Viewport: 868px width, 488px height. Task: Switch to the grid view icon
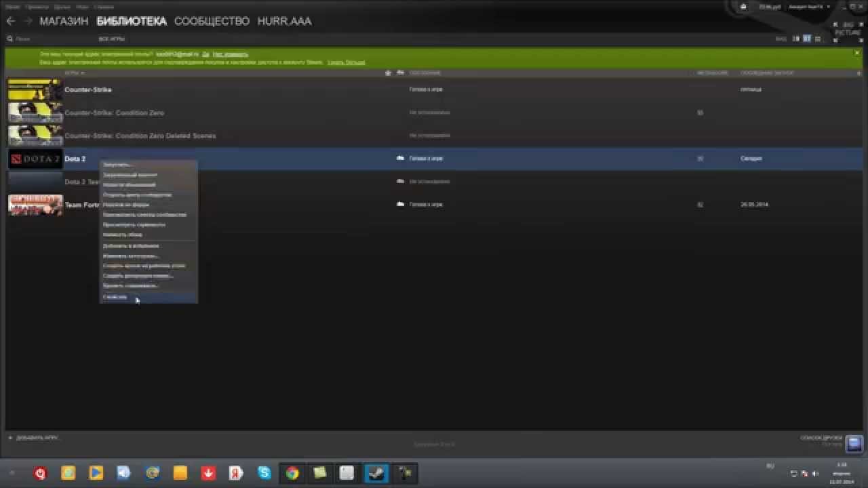pyautogui.click(x=816, y=39)
